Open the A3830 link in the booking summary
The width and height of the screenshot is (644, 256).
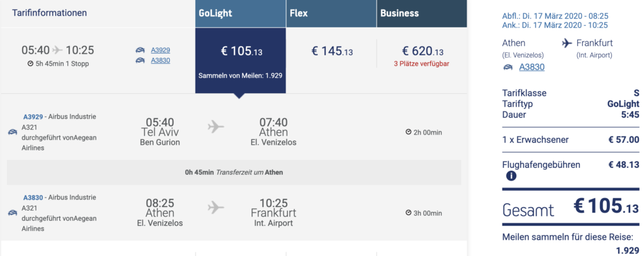(x=531, y=67)
